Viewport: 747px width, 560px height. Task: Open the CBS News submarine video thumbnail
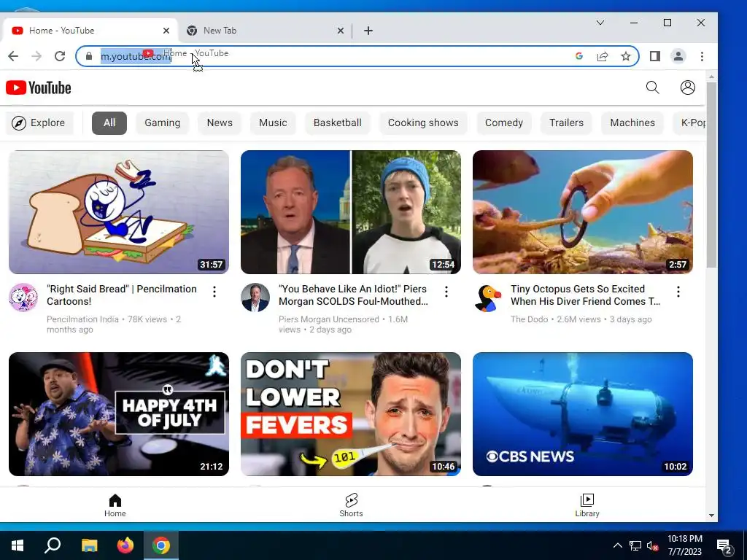point(583,414)
